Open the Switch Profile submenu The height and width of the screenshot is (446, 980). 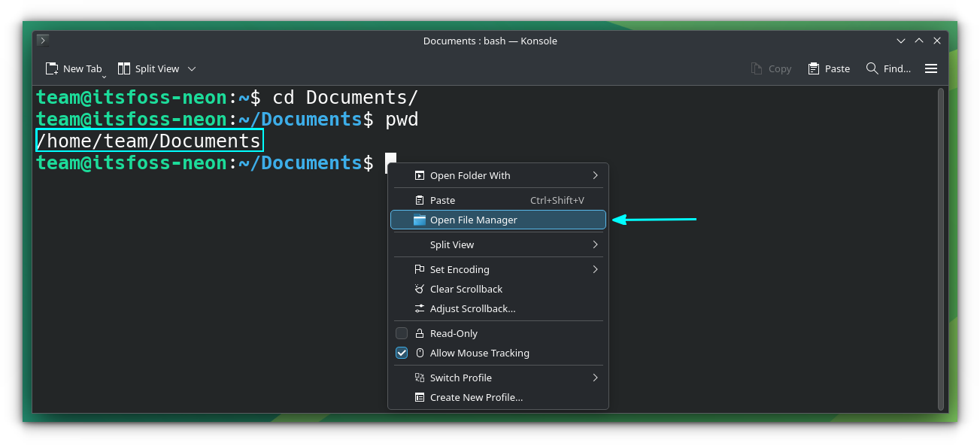tap(460, 378)
